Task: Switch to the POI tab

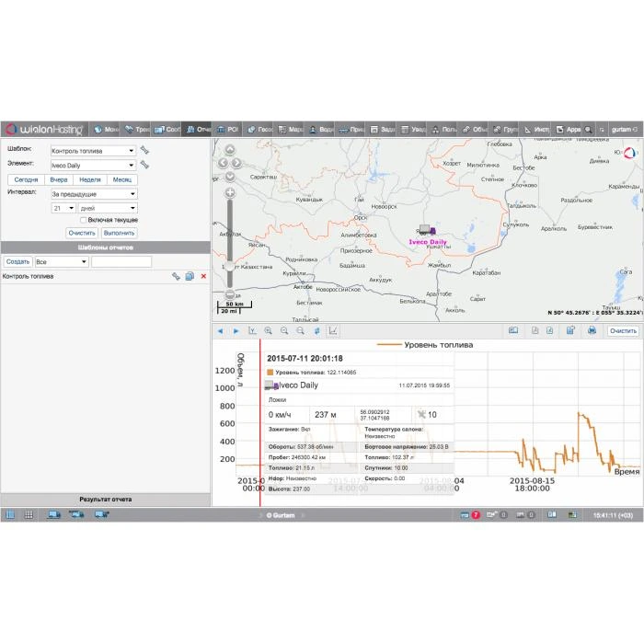Action: (x=230, y=130)
